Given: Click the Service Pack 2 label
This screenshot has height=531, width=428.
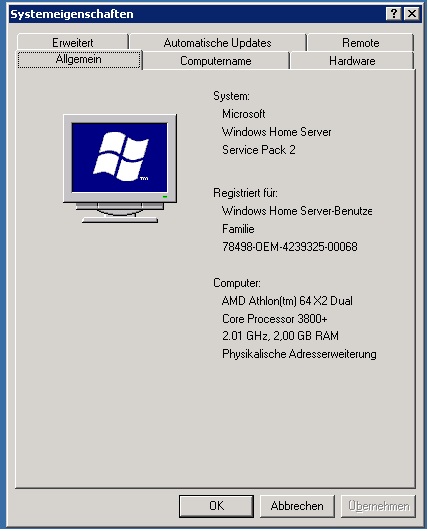Looking at the screenshot, I should [x=259, y=150].
